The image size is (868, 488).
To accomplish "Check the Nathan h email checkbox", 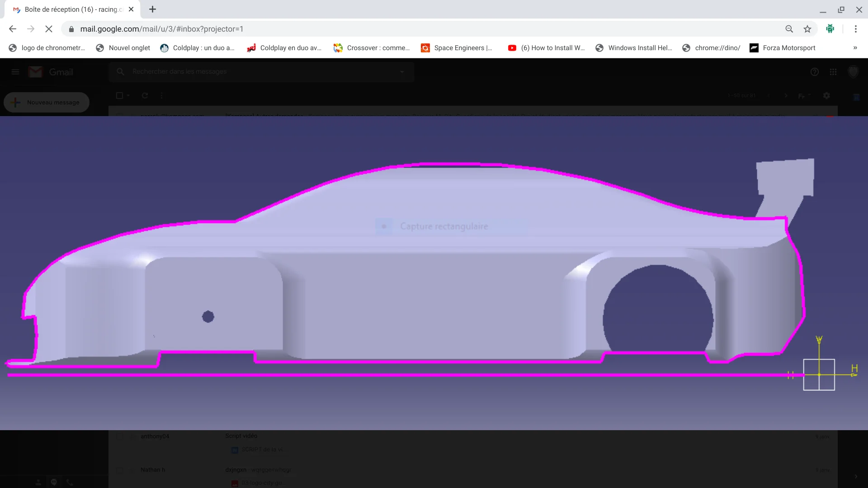I will click(x=120, y=470).
